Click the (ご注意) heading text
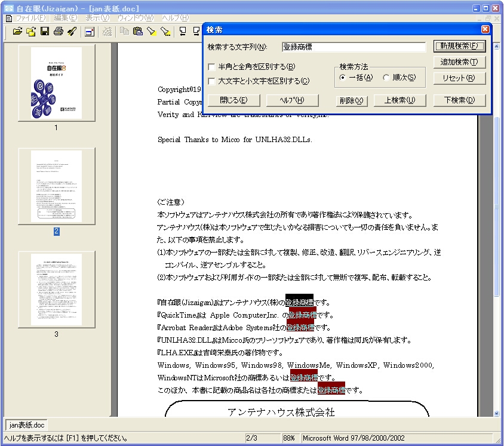Screen dimensions: 504x446 point(171,202)
